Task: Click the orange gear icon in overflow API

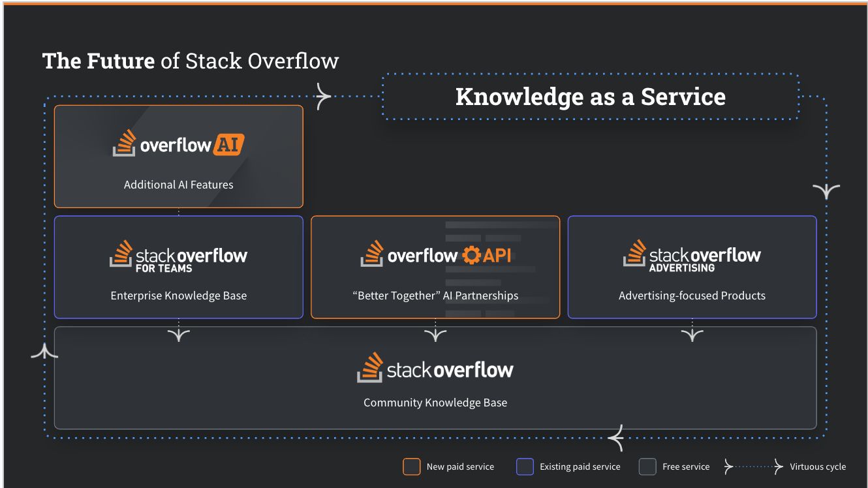Action: pyautogui.click(x=471, y=255)
